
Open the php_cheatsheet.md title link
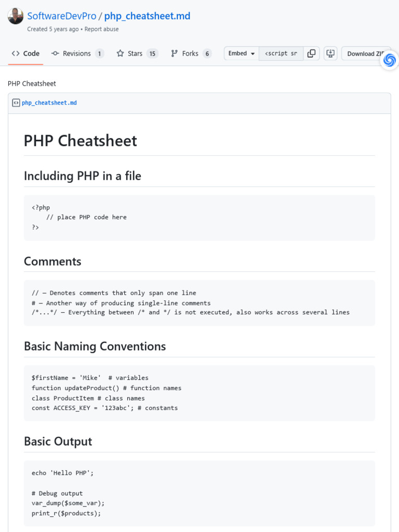pyautogui.click(x=147, y=16)
